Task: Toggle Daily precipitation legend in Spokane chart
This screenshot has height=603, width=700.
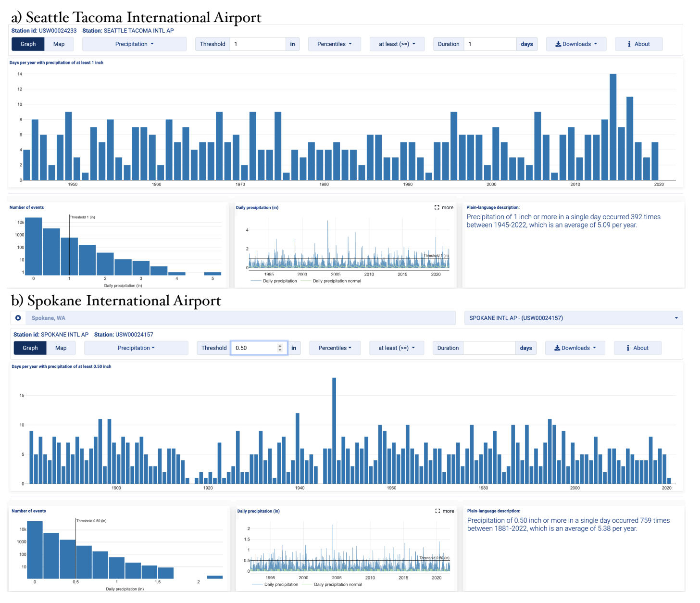Action: coord(281,585)
